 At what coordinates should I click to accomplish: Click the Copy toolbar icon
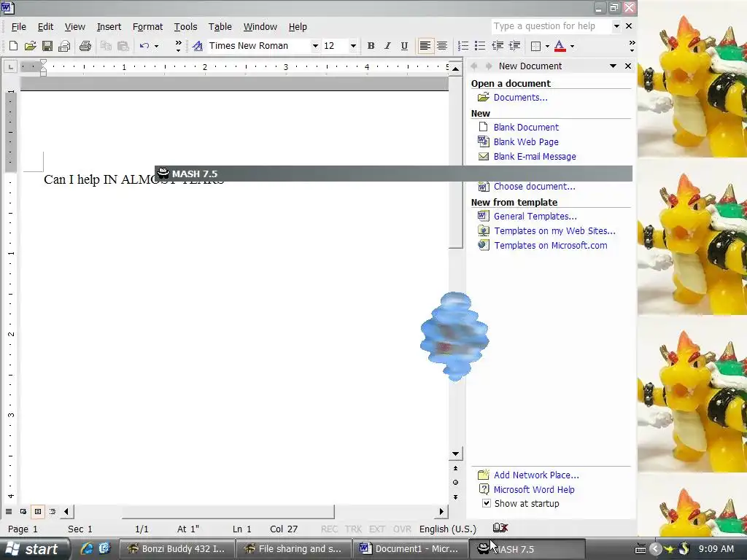click(106, 46)
